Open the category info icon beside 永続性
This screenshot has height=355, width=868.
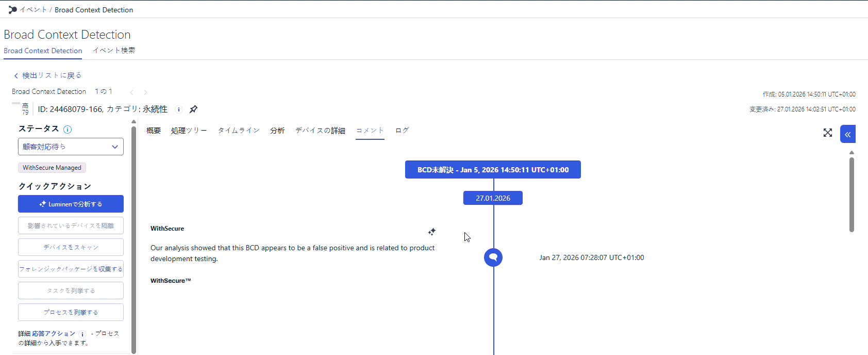click(178, 109)
